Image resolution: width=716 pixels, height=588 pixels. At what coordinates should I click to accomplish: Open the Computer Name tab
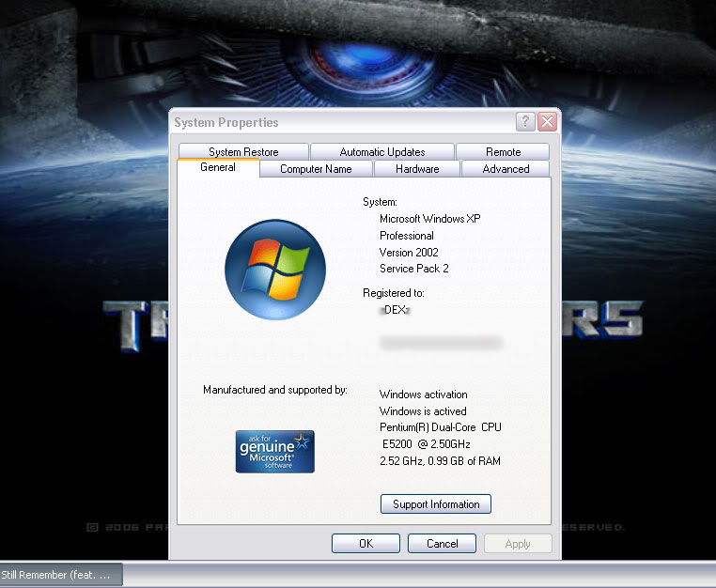[x=316, y=169]
